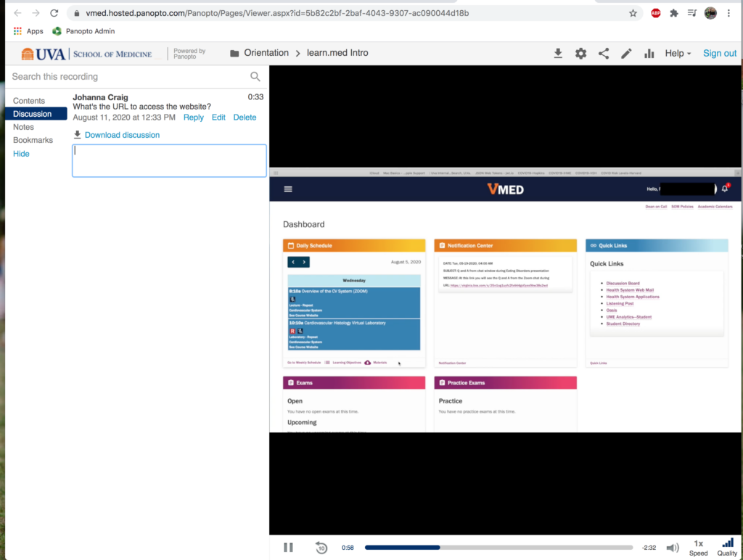Open the Chrome extensions puzzle icon
This screenshot has height=560, width=743.
point(674,13)
